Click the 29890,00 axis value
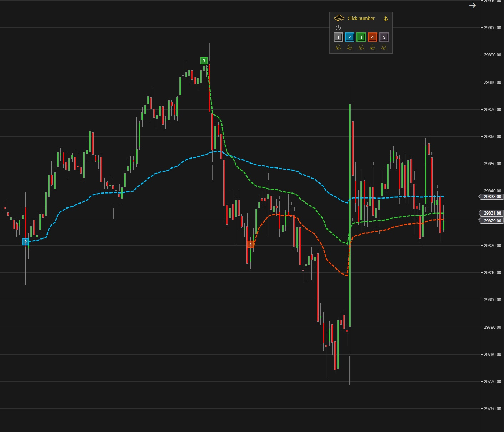 493,55
